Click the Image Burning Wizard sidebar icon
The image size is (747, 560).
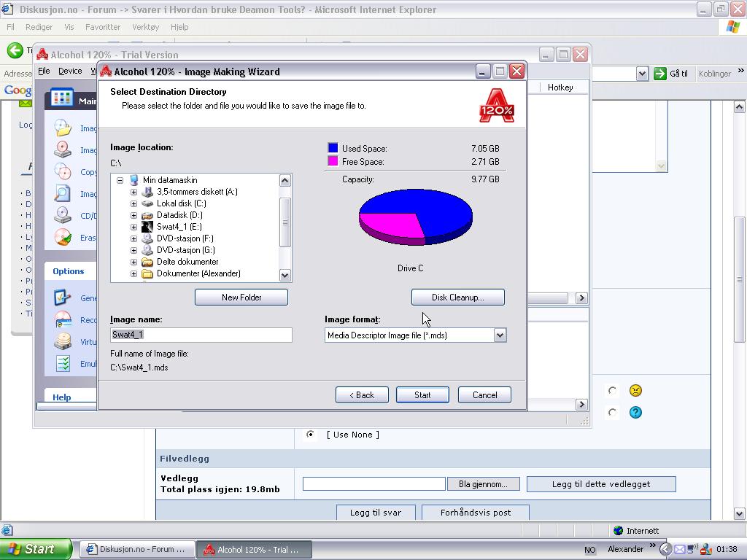point(63,149)
